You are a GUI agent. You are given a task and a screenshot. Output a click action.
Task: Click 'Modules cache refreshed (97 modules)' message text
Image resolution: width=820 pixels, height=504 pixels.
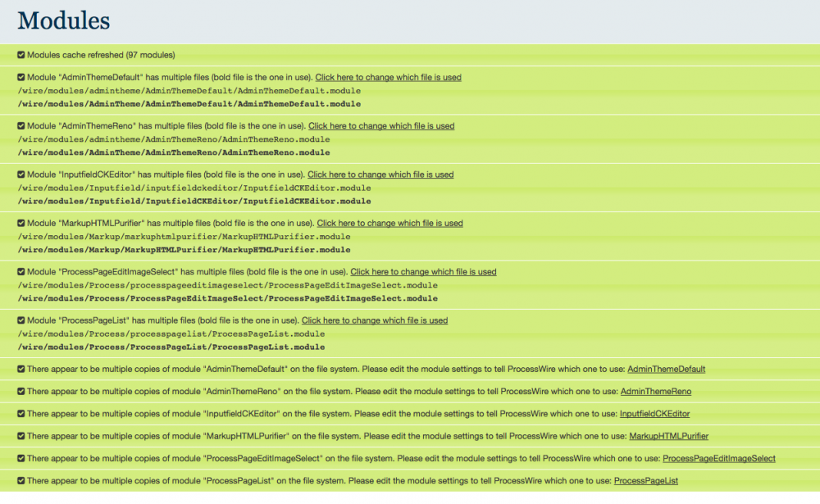point(101,55)
